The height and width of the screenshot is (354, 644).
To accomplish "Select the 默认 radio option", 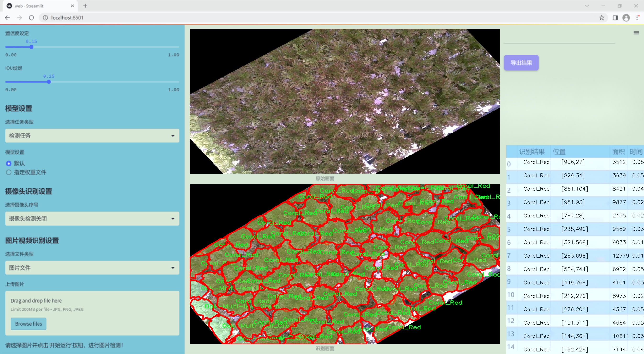I will (9, 163).
